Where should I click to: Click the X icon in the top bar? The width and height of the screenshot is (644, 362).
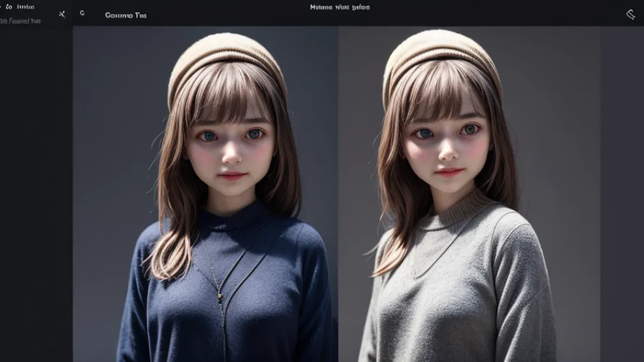[x=62, y=14]
